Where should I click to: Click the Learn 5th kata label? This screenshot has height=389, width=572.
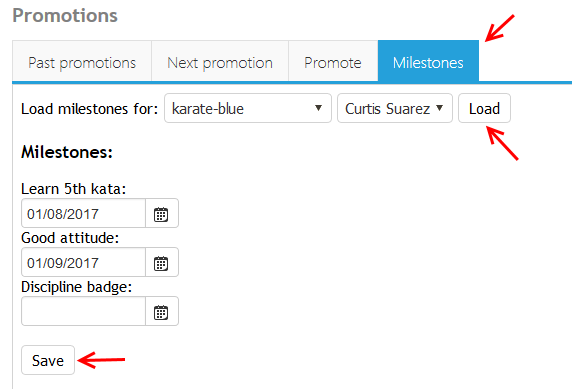pos(73,189)
